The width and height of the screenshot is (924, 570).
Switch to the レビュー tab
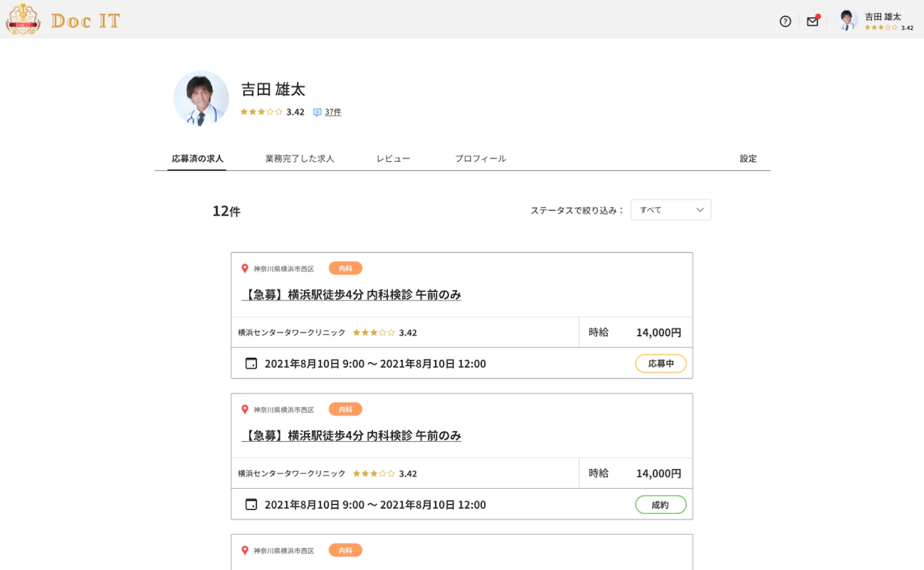393,159
